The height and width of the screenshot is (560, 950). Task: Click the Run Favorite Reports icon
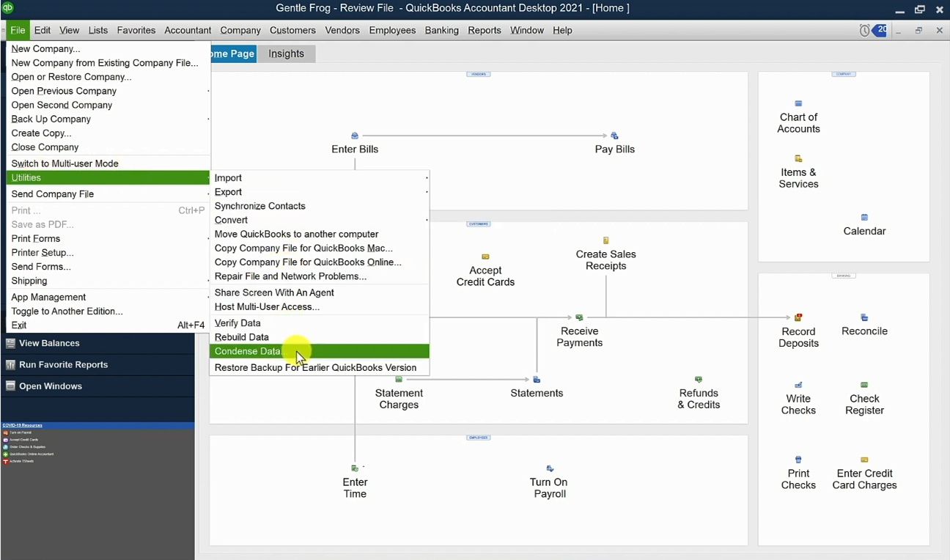coord(10,364)
